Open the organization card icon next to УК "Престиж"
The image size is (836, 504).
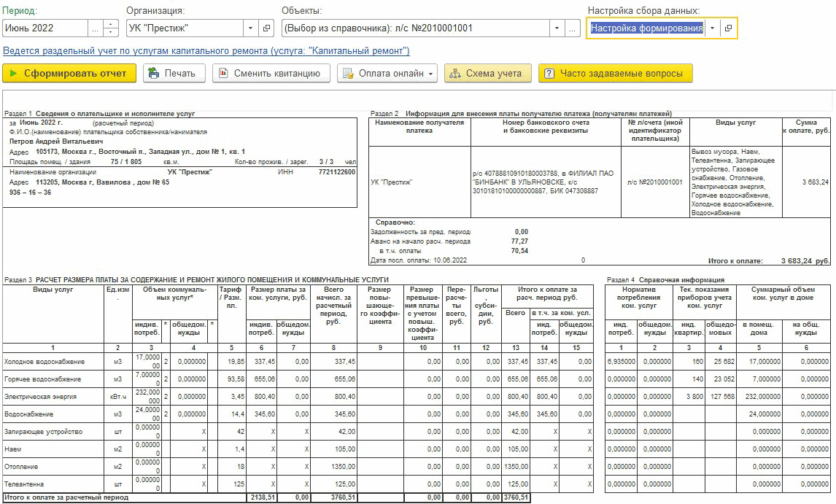(x=266, y=28)
